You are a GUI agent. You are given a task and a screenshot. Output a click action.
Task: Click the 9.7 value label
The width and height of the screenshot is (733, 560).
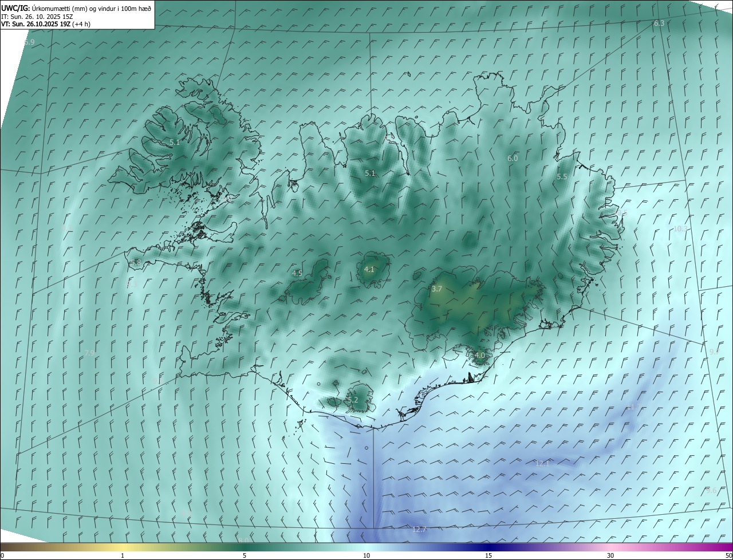point(714,352)
